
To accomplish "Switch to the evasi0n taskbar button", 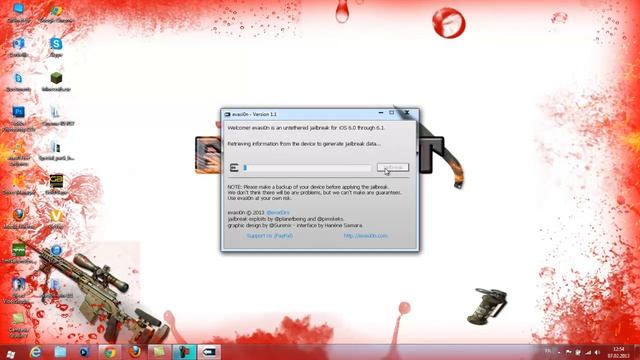I will pos(209,352).
